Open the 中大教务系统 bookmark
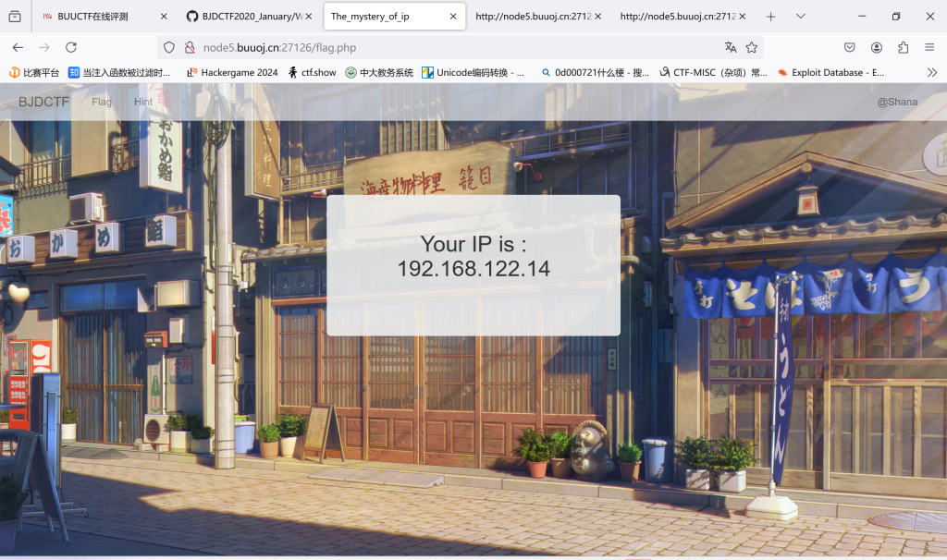This screenshot has height=560, width=947. 379,72
